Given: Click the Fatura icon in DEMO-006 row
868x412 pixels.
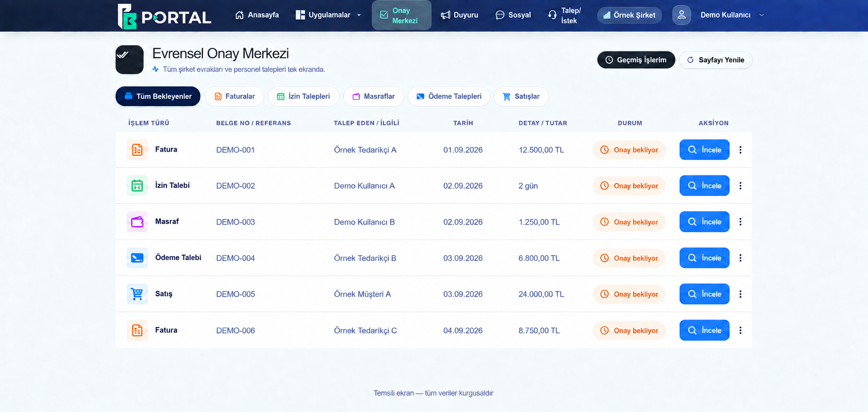Looking at the screenshot, I should click(137, 330).
